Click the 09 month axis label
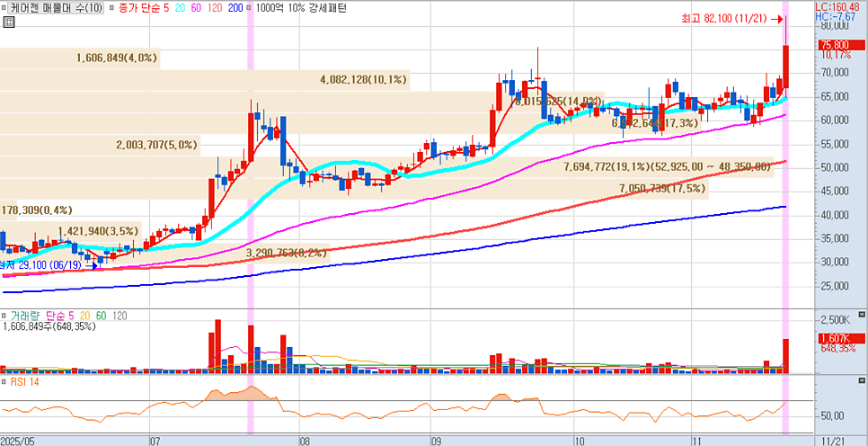Viewport: 868px width, 446px height. [436, 441]
